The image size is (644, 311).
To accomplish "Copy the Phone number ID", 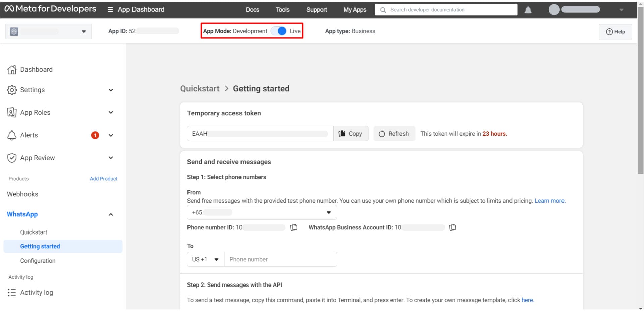I will coord(294,227).
